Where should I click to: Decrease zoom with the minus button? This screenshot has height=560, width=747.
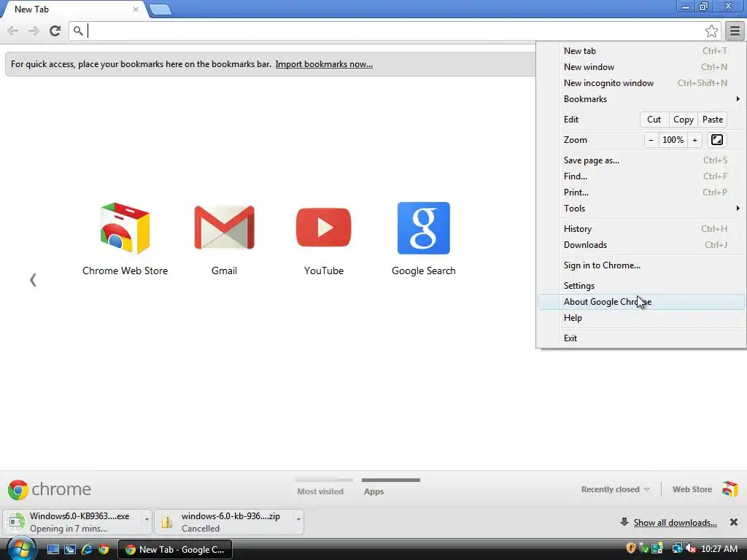(651, 140)
